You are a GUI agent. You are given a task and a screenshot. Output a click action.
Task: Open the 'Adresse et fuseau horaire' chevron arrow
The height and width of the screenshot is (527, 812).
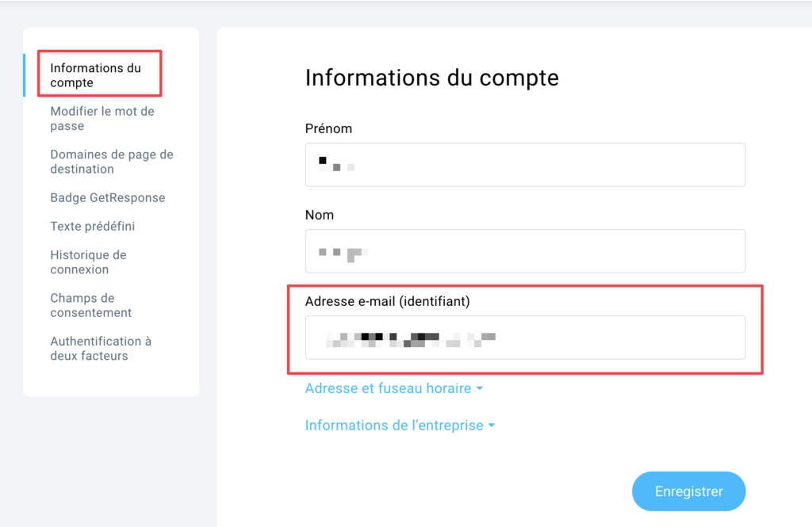(x=481, y=389)
